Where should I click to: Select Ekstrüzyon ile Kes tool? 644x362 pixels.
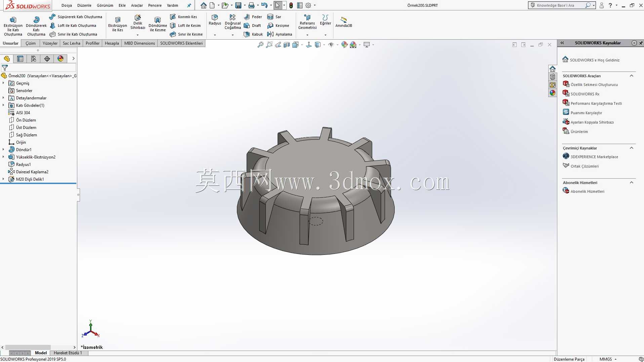click(x=117, y=25)
